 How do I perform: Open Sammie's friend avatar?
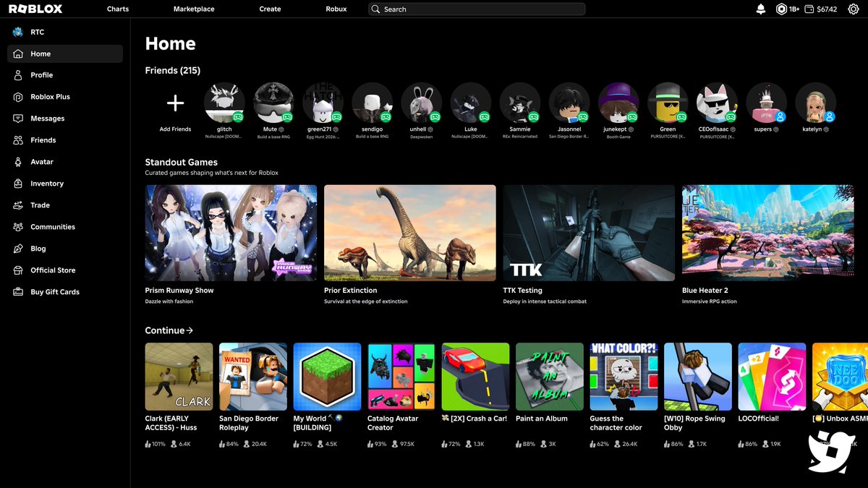520,103
